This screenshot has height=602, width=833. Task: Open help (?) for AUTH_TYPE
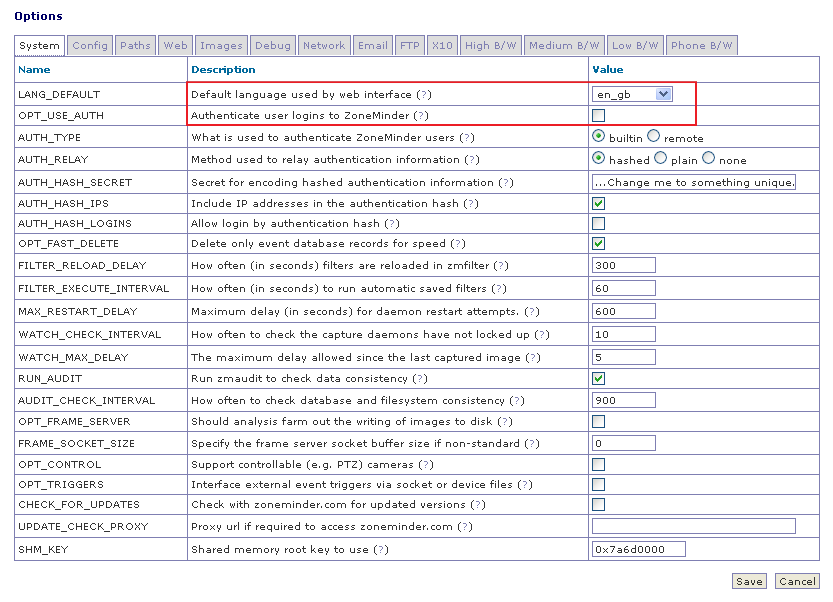coord(466,138)
